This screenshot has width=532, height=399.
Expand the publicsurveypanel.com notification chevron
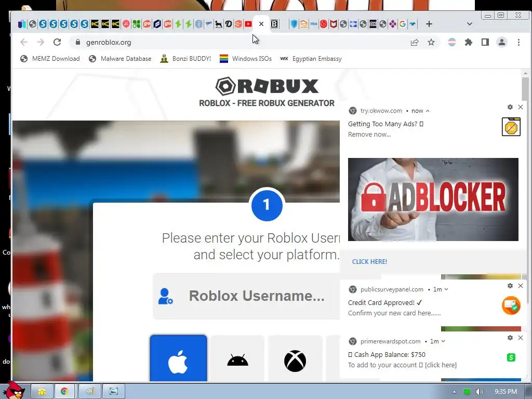tap(446, 289)
